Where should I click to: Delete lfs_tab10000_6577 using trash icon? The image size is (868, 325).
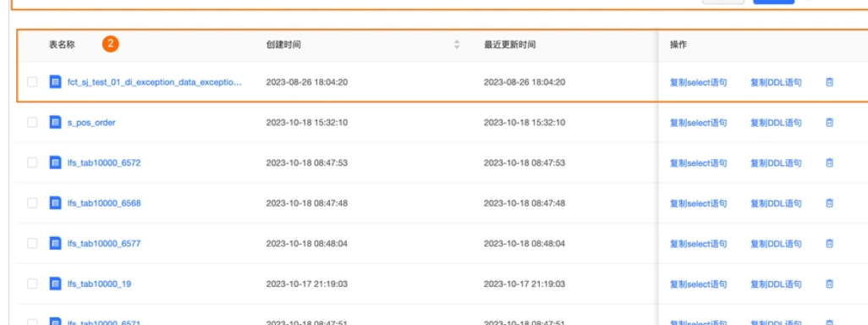tap(829, 243)
